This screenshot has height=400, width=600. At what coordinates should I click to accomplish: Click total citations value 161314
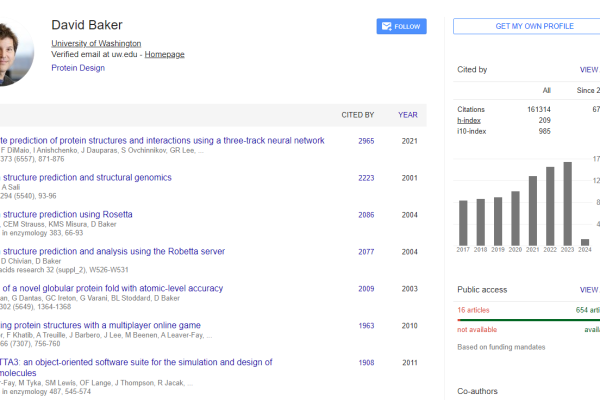point(539,109)
